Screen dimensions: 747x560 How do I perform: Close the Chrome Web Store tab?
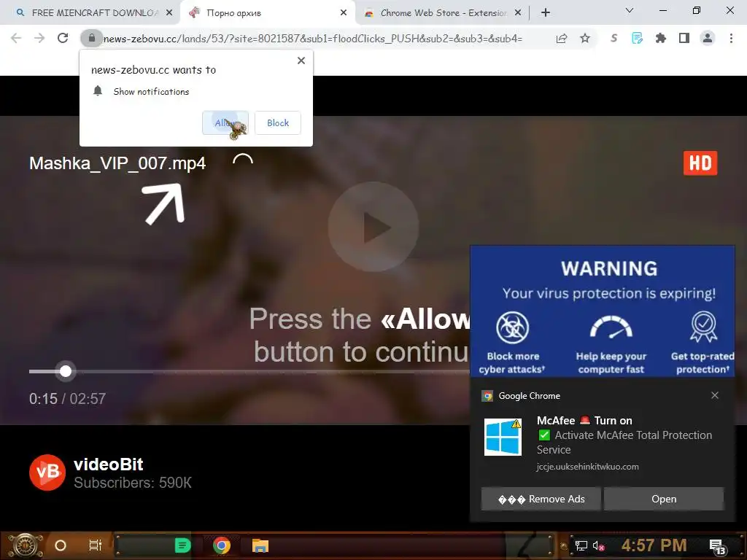[518, 13]
